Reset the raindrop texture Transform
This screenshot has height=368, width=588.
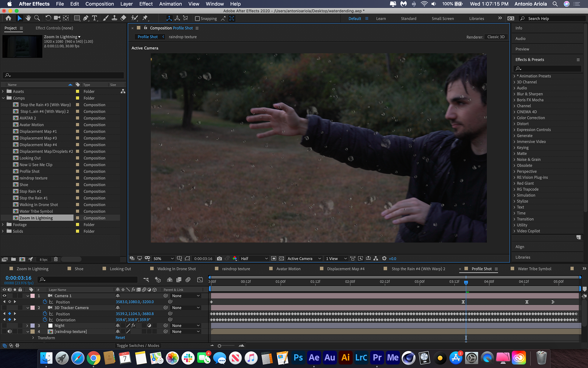pos(120,338)
